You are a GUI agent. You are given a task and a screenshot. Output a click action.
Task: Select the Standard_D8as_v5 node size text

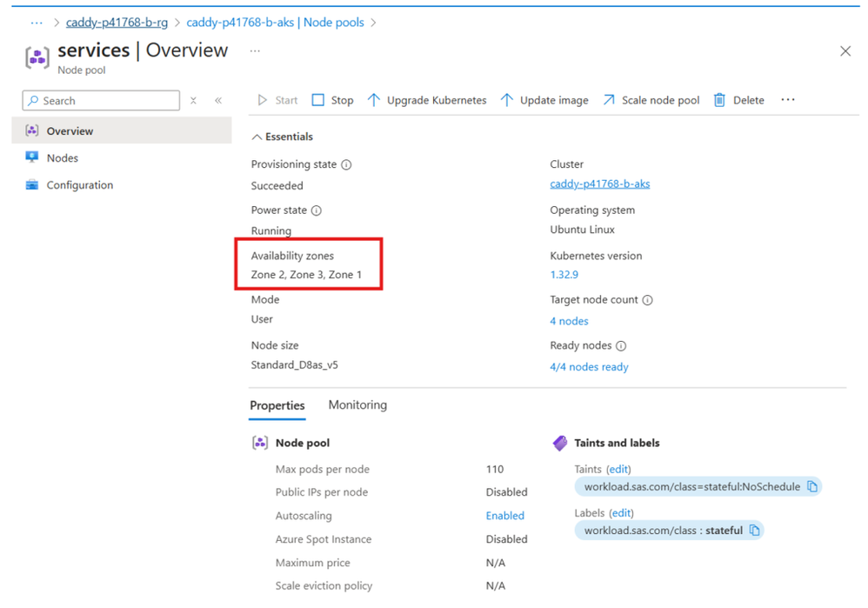click(x=295, y=365)
